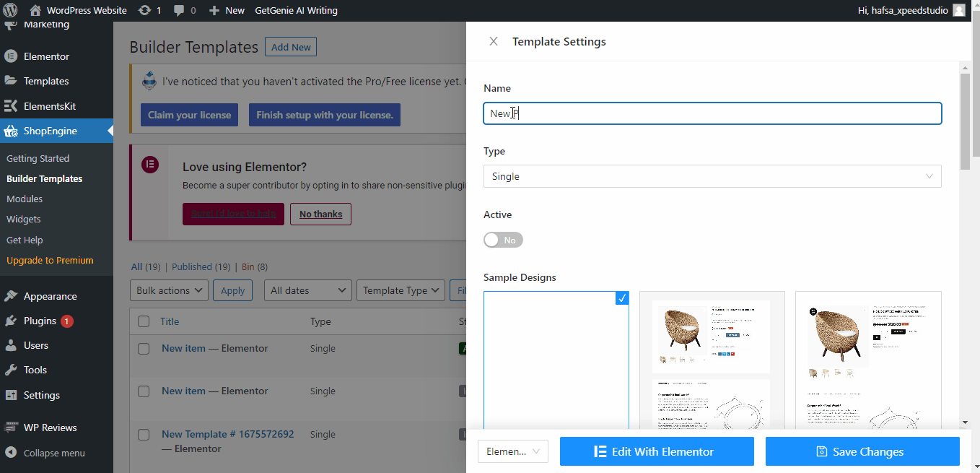Open the Modules submenu item
The width and height of the screenshot is (980, 473).
[25, 199]
